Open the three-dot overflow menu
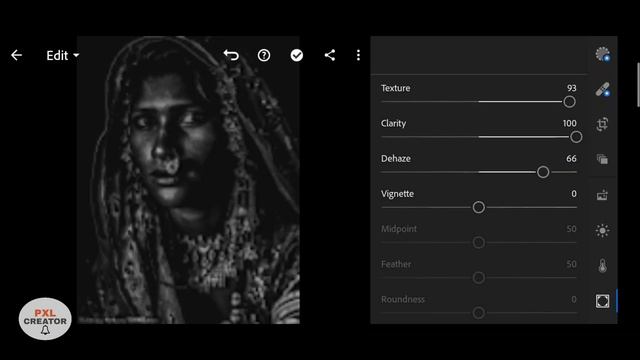640x360 pixels. point(358,55)
